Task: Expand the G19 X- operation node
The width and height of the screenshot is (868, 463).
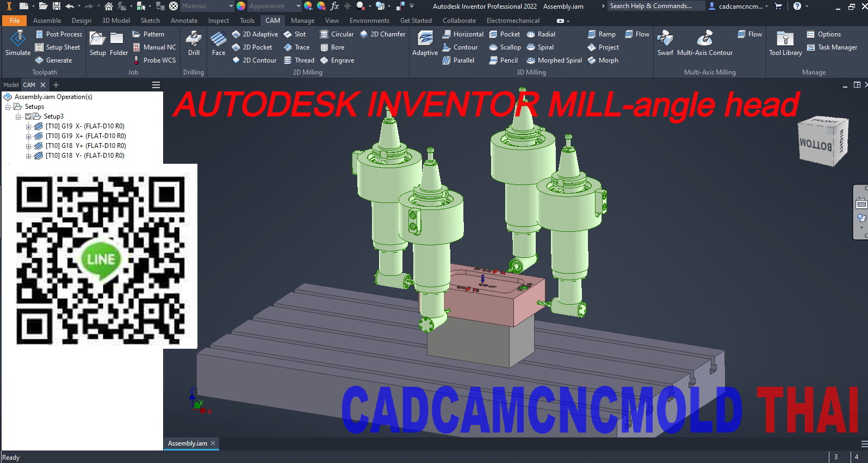Action: pos(28,126)
